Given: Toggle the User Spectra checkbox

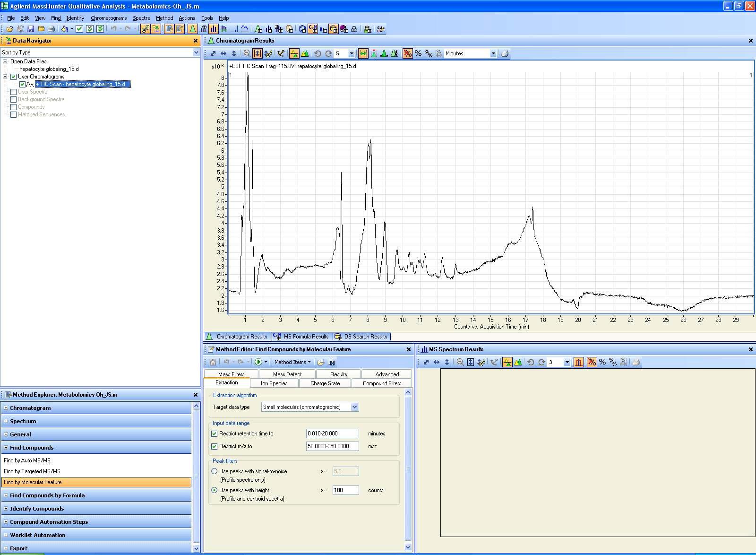Looking at the screenshot, I should click(x=13, y=92).
